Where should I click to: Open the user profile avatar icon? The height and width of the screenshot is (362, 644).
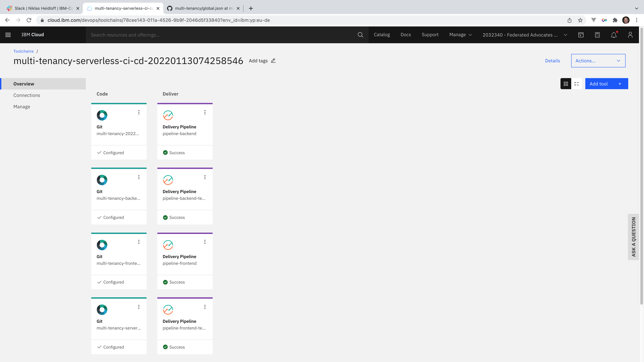(630, 35)
